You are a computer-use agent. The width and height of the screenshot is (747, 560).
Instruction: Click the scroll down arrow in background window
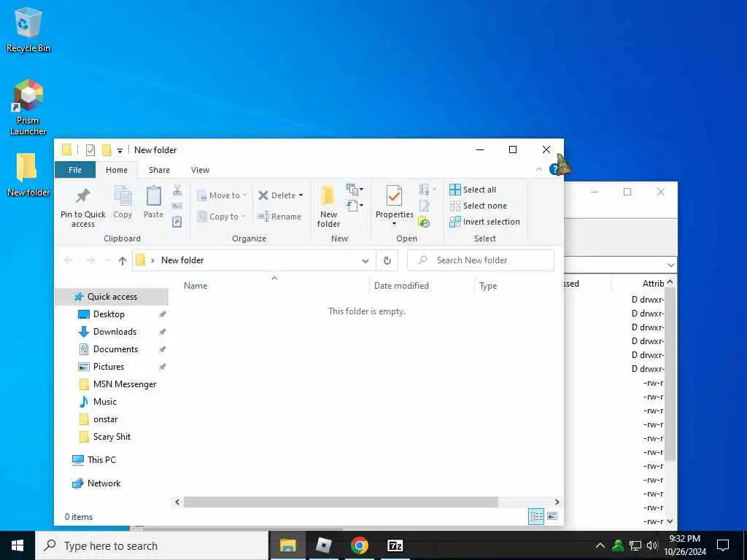click(670, 521)
